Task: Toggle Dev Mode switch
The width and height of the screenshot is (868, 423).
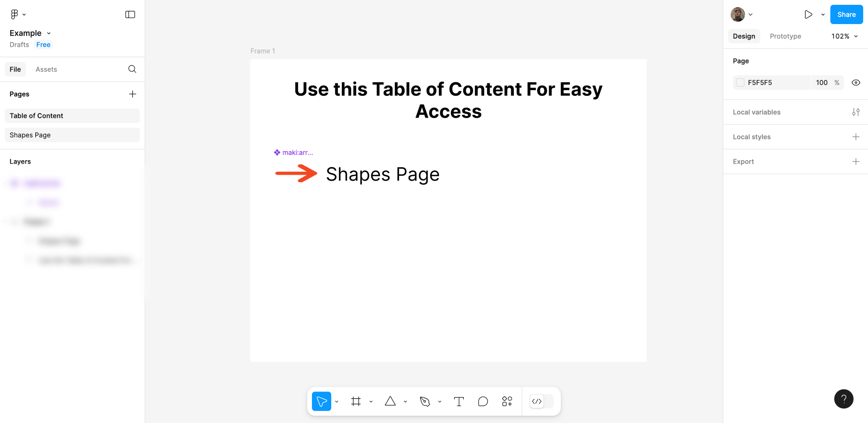Action: [541, 401]
